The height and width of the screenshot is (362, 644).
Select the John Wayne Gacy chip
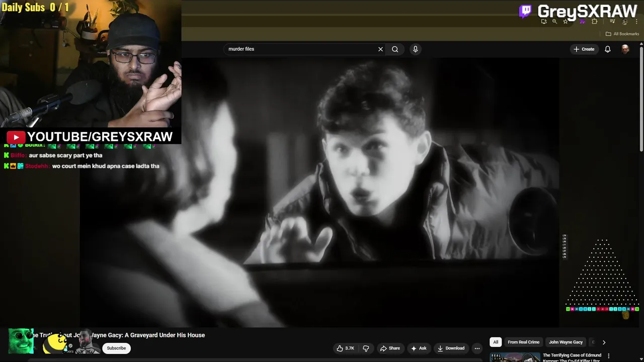pos(566,342)
